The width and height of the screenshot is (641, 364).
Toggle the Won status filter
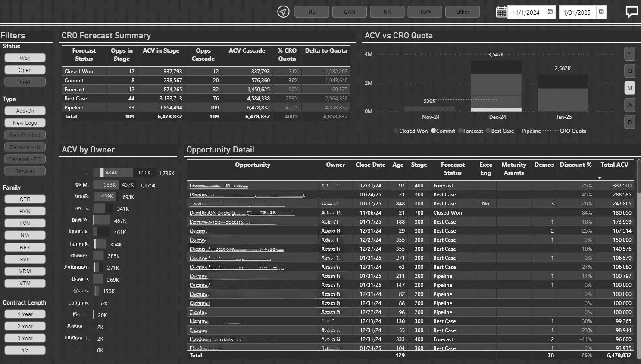pos(25,58)
